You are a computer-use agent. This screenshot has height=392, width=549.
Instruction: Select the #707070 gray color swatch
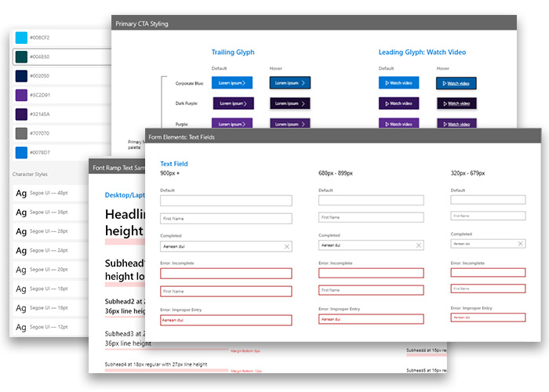(x=21, y=133)
